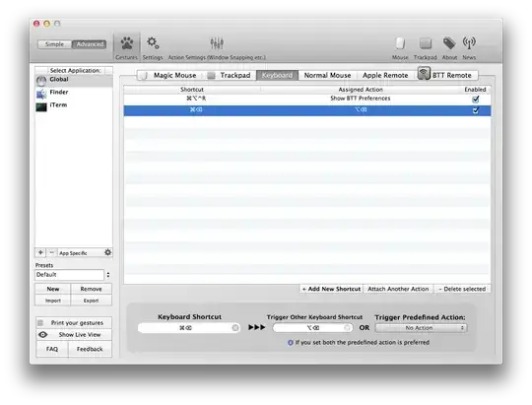Click the Trackpad icon in toolbar
Viewport: 532px width, 405px height.
tap(426, 43)
